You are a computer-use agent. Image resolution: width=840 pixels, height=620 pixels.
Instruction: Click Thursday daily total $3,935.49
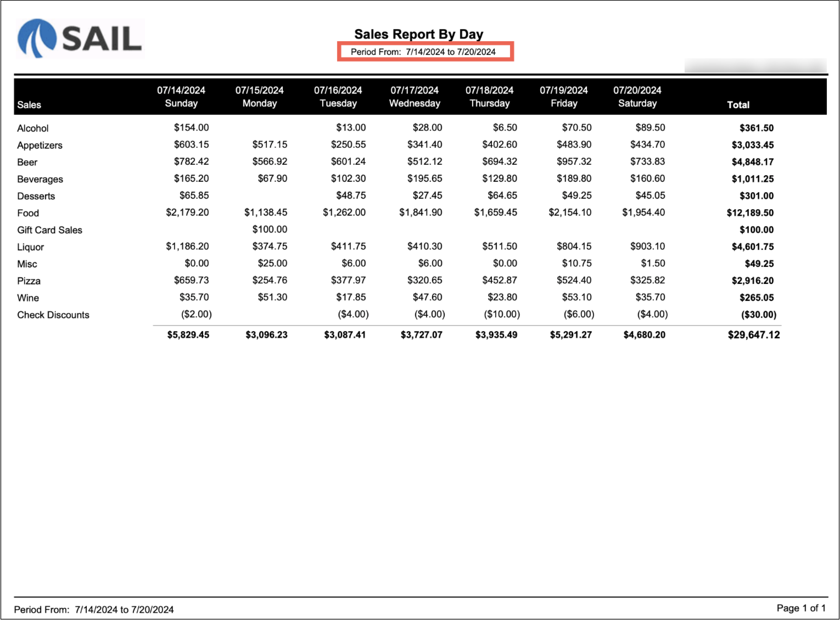(x=496, y=335)
